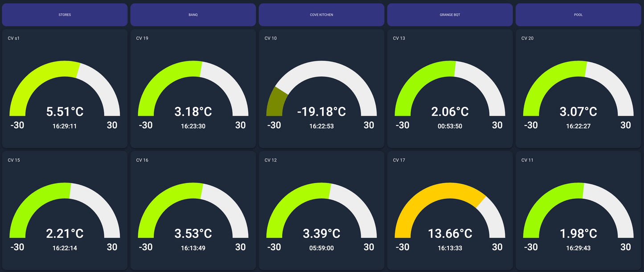The image size is (644, 272).
Task: Click the CV 16 gauge arc
Action: pyautogui.click(x=169, y=197)
